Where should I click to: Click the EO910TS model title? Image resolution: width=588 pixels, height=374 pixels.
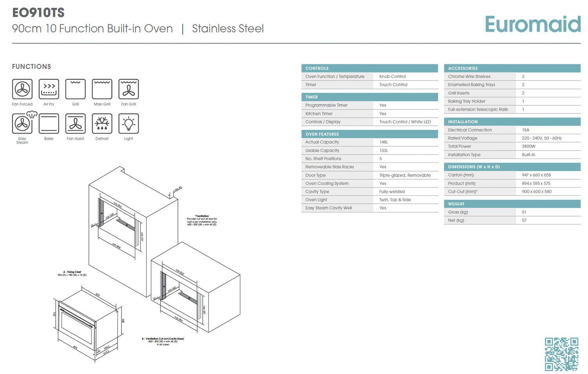(38, 13)
